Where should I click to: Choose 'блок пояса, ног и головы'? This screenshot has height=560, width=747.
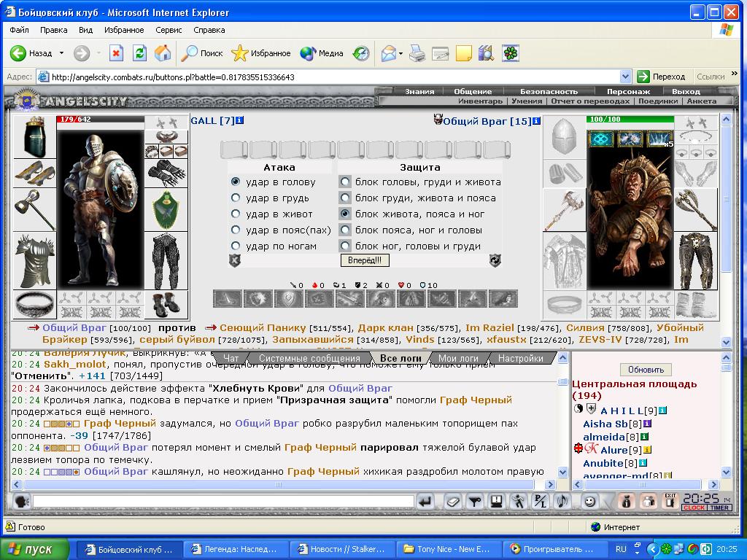(x=345, y=230)
